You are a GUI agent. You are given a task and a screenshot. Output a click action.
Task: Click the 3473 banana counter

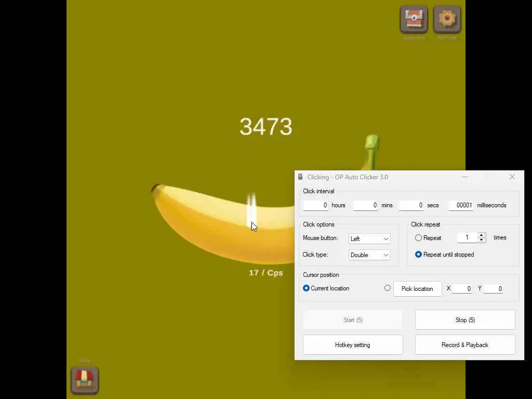266,127
